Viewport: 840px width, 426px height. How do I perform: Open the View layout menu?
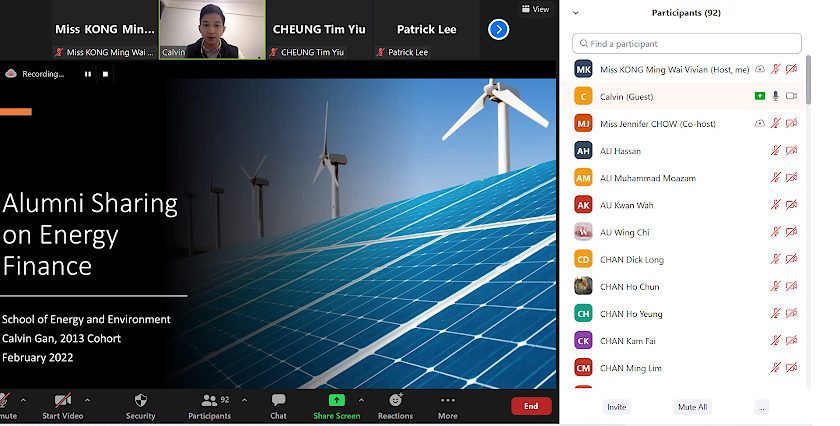tap(536, 8)
